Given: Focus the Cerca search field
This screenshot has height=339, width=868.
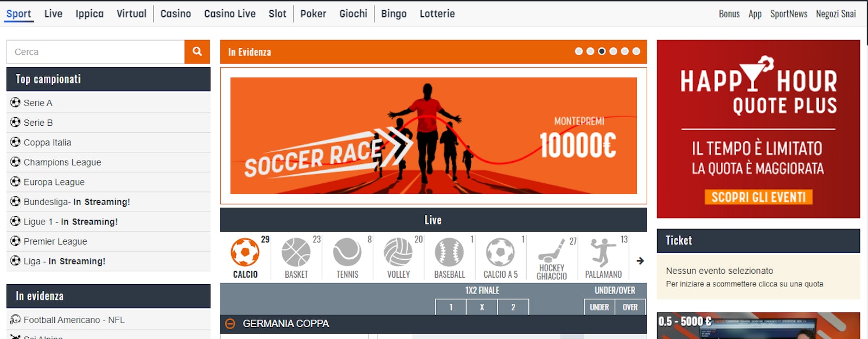Looking at the screenshot, I should 95,52.
